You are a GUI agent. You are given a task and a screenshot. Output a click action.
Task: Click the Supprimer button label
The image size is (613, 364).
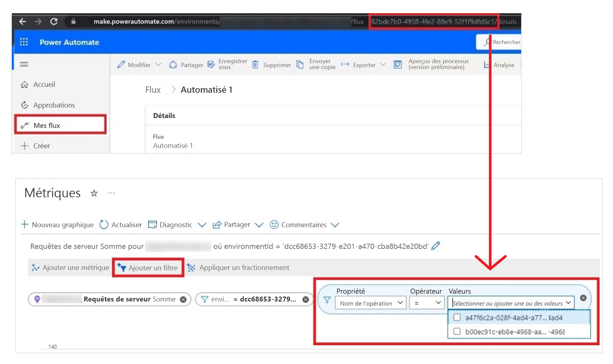(277, 65)
